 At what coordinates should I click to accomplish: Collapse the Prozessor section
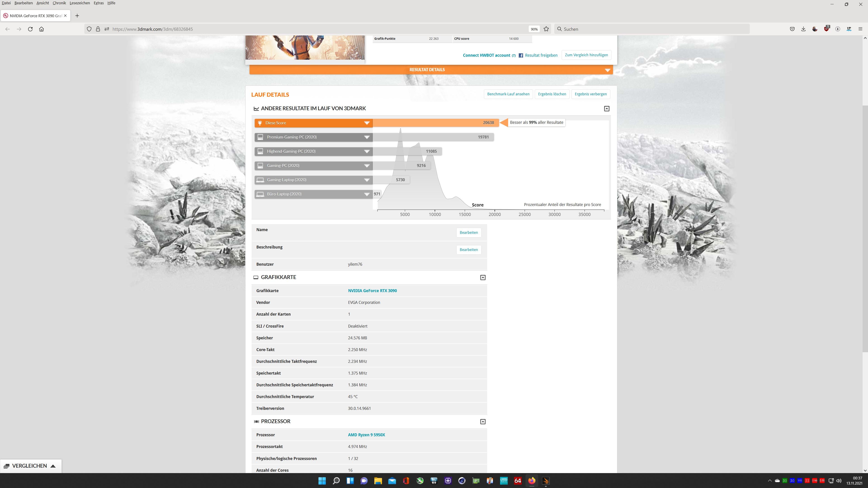pyautogui.click(x=483, y=421)
